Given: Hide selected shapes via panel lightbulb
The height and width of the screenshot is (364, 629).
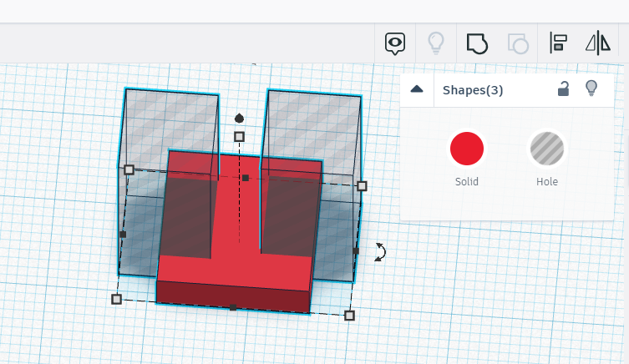Looking at the screenshot, I should (x=591, y=88).
